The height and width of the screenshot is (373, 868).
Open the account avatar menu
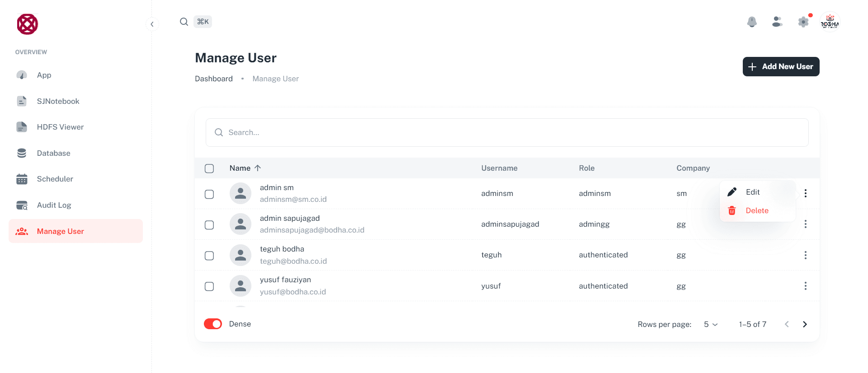pos(830,22)
